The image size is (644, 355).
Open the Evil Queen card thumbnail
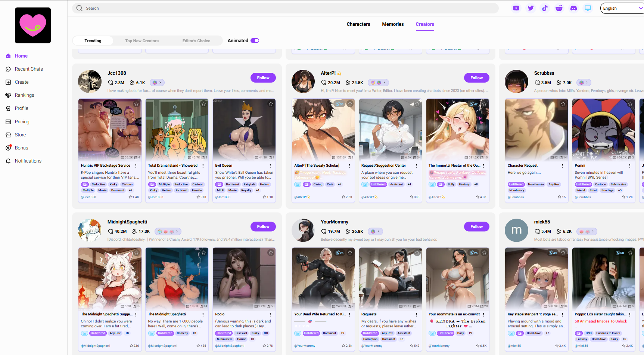244,130
